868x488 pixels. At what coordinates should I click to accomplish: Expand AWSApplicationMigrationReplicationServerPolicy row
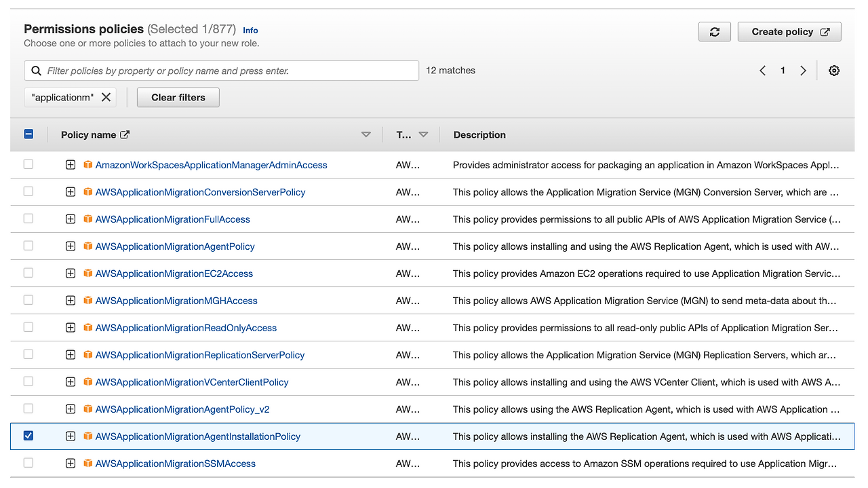[71, 355]
